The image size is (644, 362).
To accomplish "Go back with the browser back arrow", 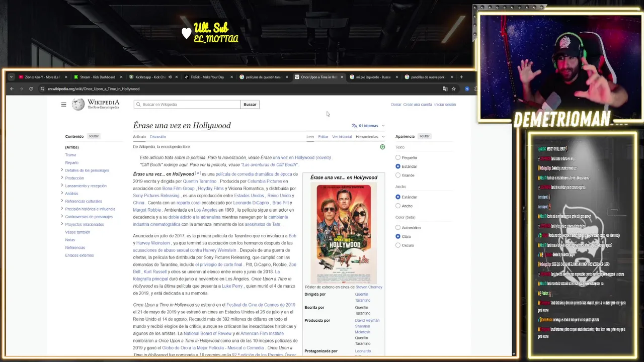I will pos(12,89).
